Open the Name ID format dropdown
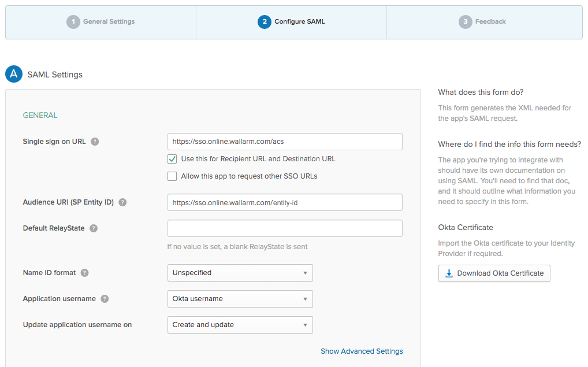 (x=240, y=273)
